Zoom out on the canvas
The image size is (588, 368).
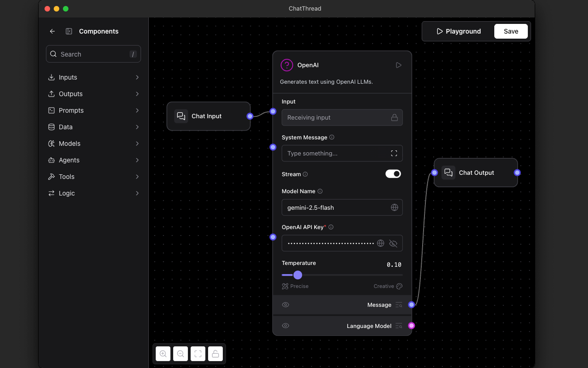[x=181, y=354]
